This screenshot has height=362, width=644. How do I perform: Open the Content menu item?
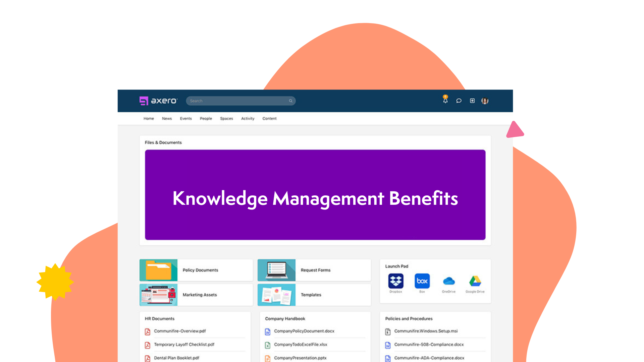269,119
